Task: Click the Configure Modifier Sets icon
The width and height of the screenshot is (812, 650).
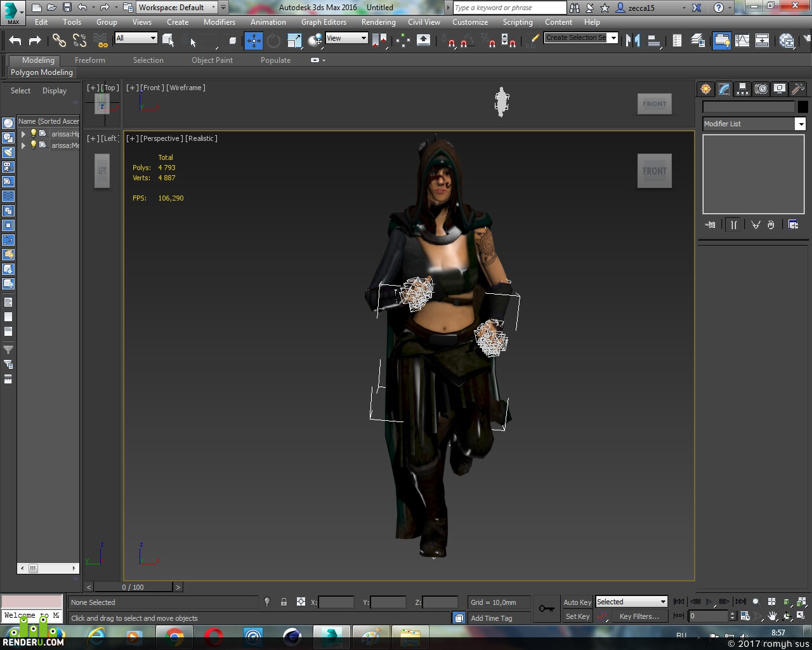Action: tap(793, 225)
